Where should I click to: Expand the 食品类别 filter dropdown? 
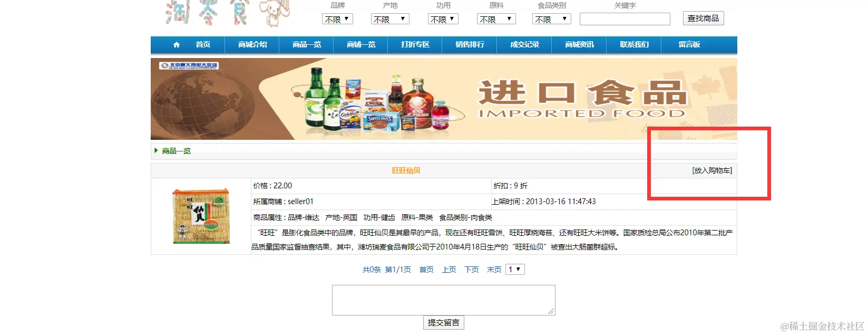(552, 19)
